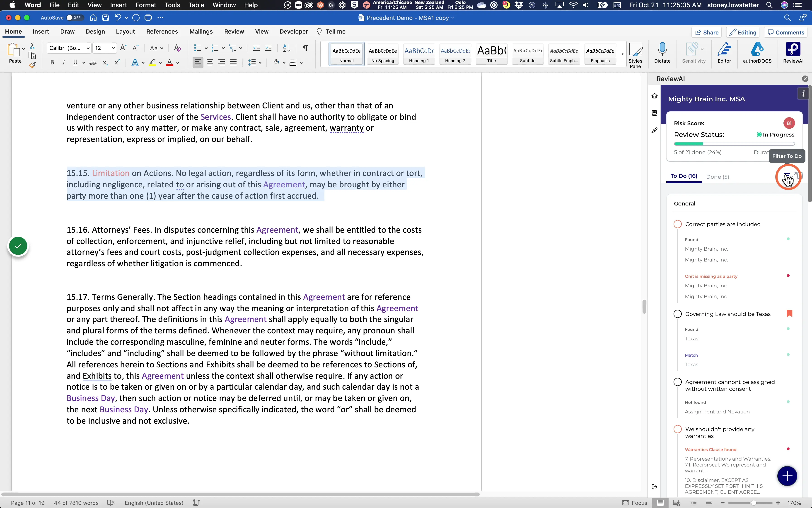Open the ReviewAI add-in in the ribbon

point(793,53)
